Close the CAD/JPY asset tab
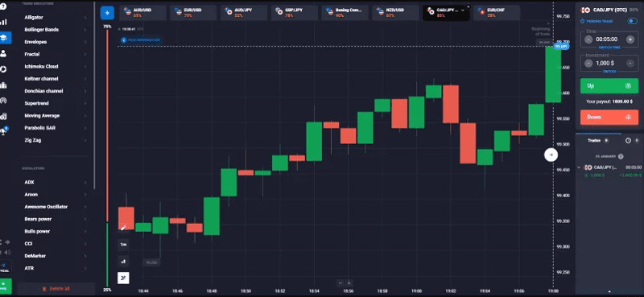This screenshot has height=297, width=644. (x=468, y=7)
